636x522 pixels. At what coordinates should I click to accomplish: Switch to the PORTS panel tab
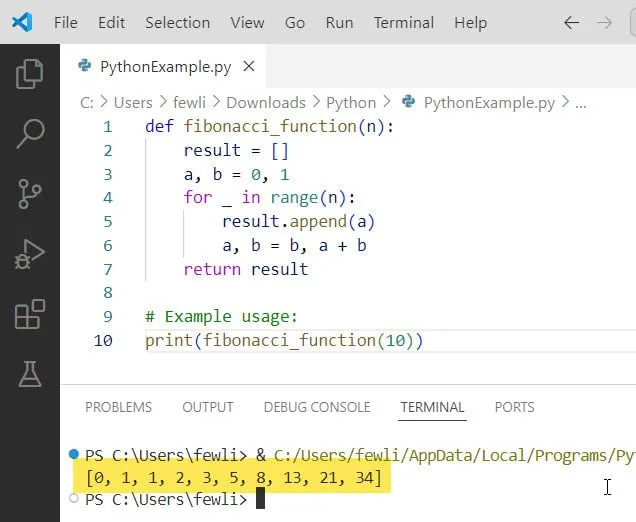[514, 407]
